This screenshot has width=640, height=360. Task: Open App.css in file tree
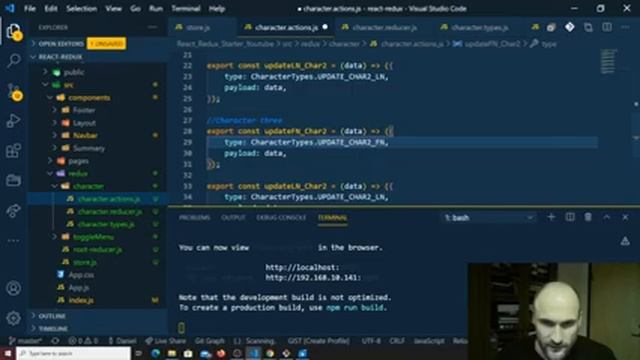tap(81, 275)
